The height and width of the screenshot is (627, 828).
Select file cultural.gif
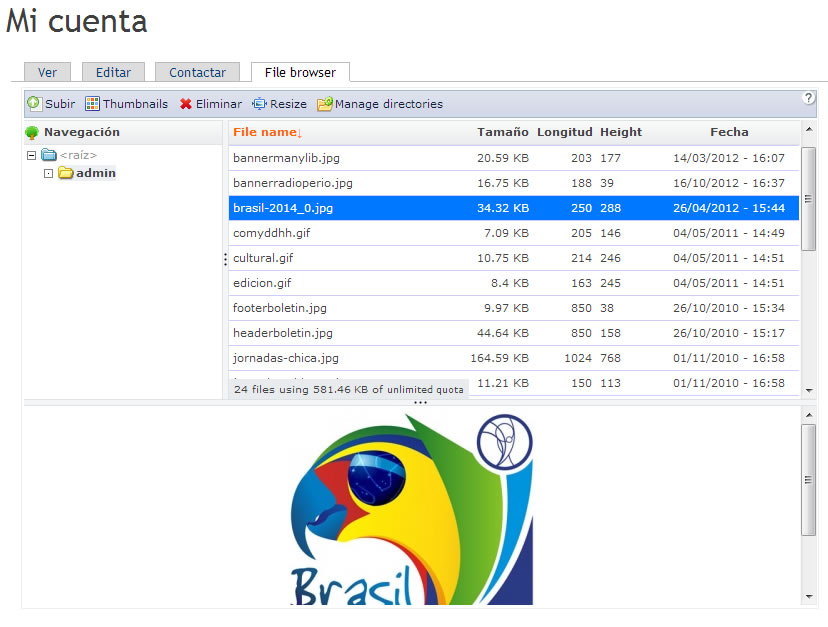tap(514, 258)
